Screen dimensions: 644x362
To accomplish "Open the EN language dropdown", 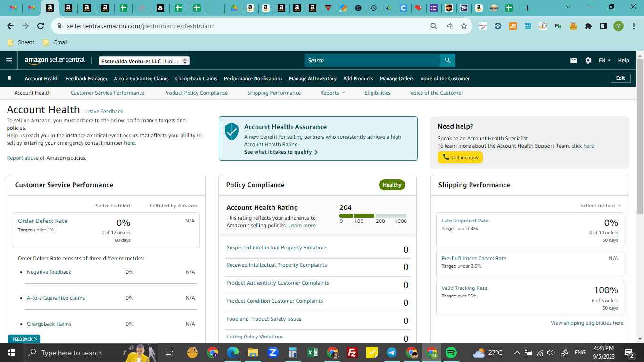I will coord(604,60).
